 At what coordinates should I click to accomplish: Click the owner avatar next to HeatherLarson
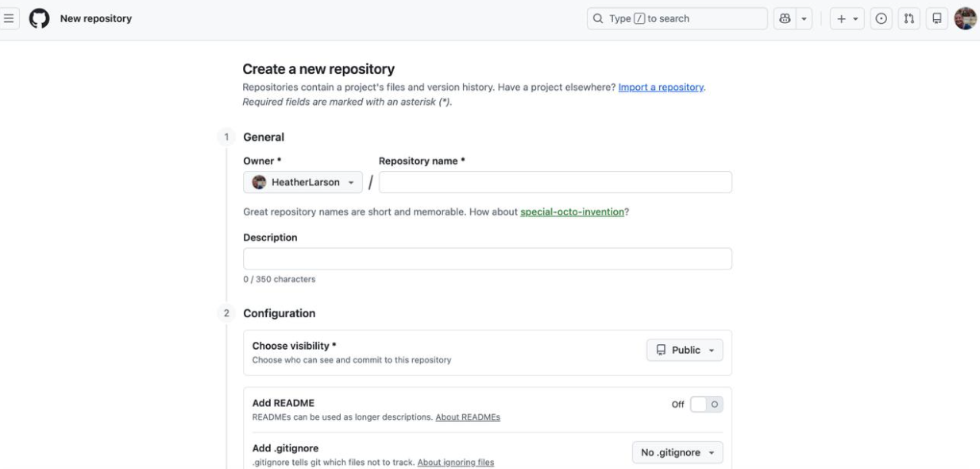(x=260, y=182)
